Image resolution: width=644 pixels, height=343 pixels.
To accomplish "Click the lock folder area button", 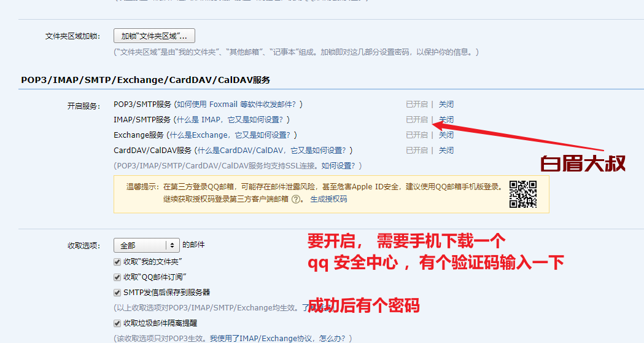I will [154, 36].
